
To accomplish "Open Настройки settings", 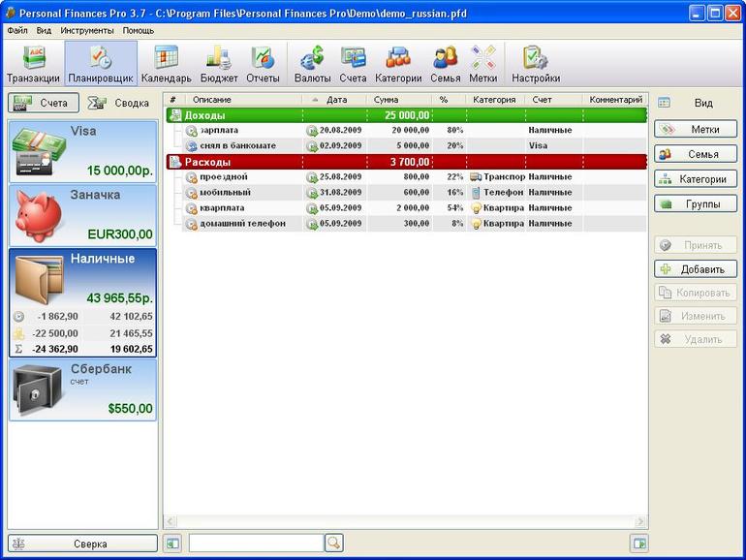I will 536,64.
